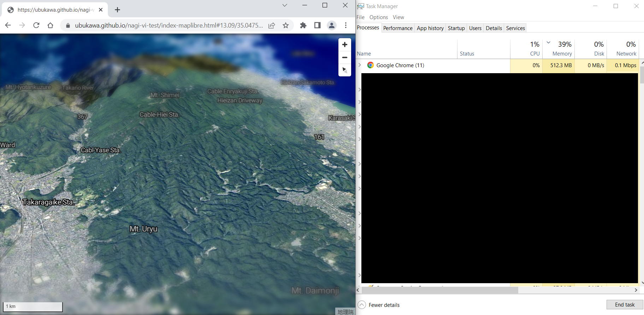
Task: Sort processes by Disk column
Action: click(591, 49)
